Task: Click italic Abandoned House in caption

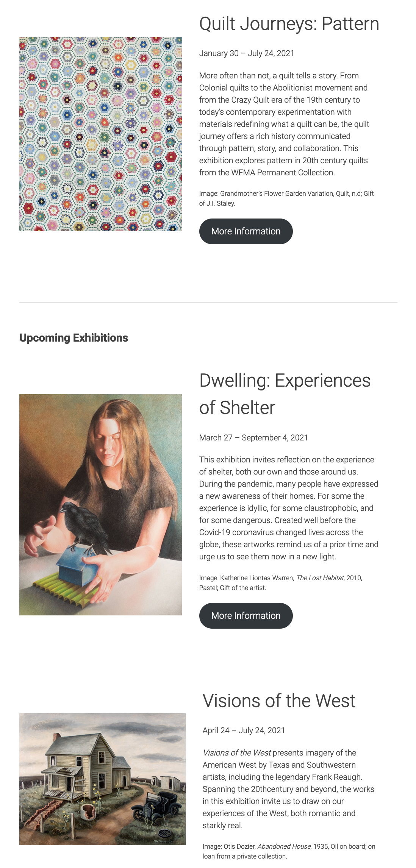Action: [284, 846]
